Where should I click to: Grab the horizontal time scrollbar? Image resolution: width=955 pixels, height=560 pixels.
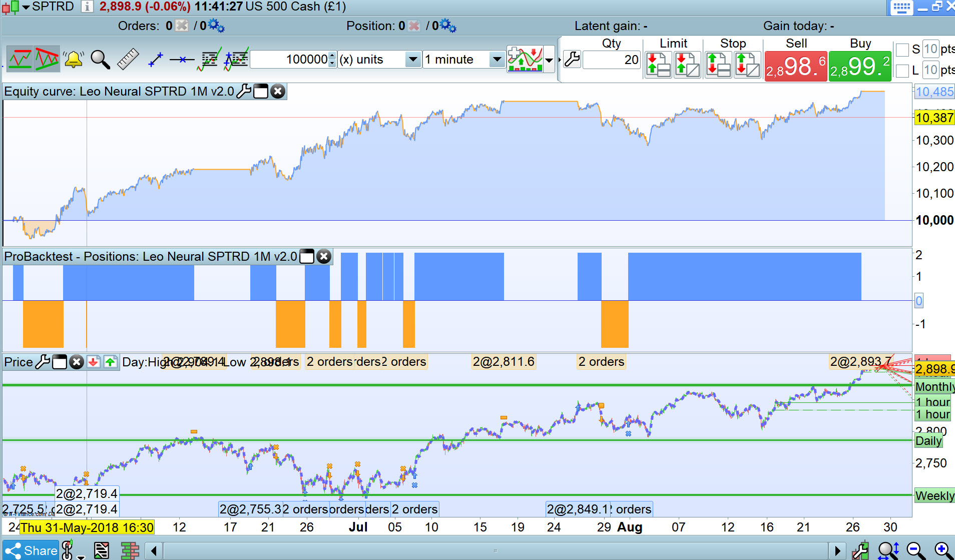496,551
